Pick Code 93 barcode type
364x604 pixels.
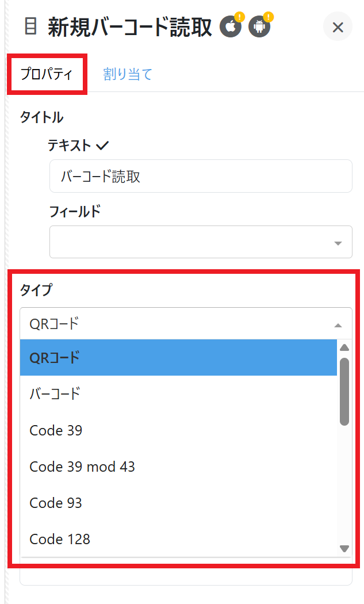coord(178,503)
